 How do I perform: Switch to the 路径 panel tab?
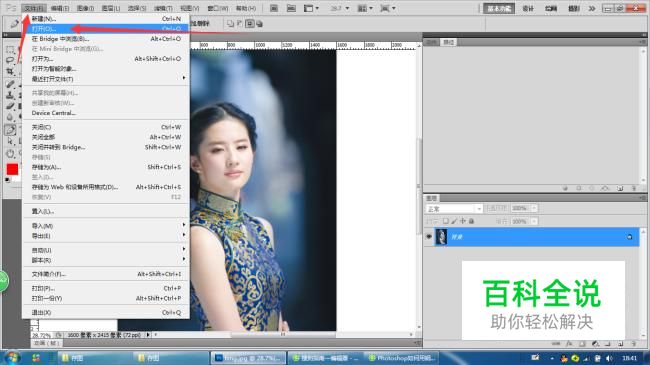(449, 42)
